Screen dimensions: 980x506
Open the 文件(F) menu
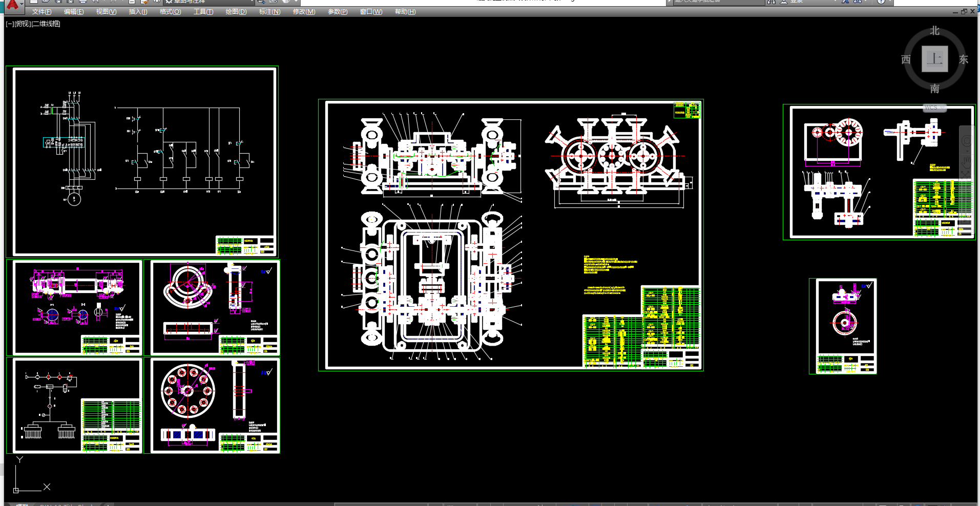coord(41,12)
